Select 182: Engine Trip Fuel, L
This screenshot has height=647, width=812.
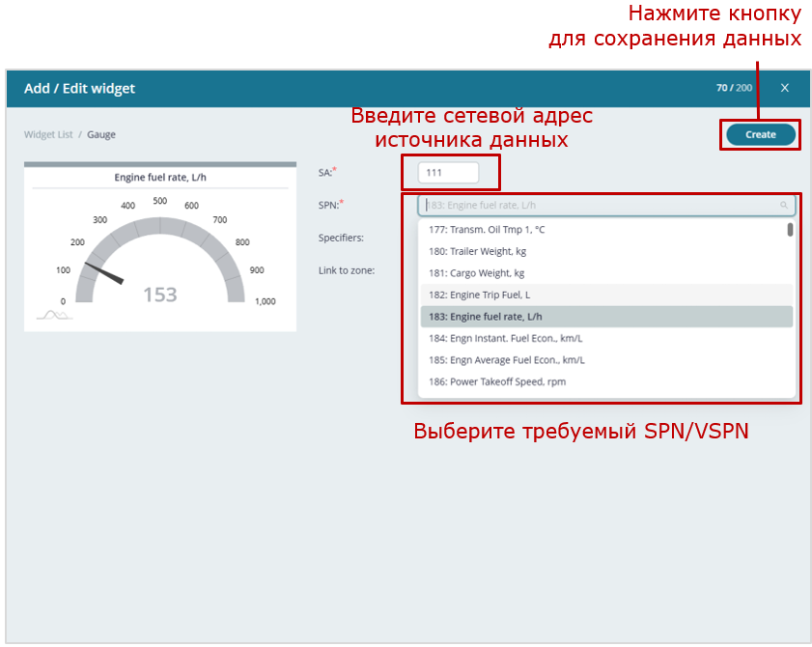click(480, 295)
